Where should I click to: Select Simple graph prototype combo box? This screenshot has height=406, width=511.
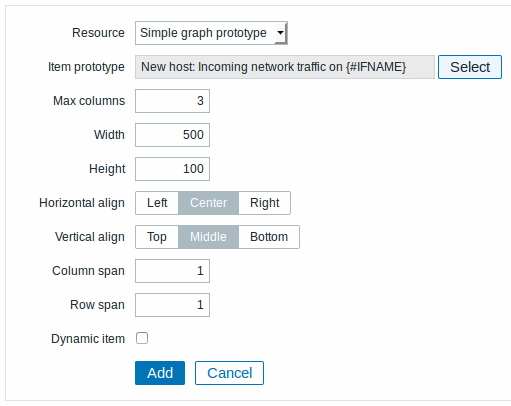tap(211, 33)
